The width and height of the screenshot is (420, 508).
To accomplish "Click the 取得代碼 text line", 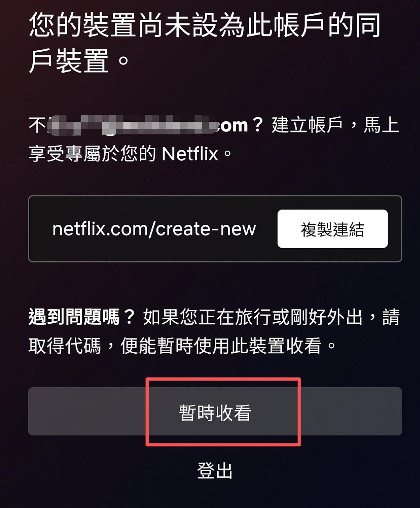I will click(64, 346).
